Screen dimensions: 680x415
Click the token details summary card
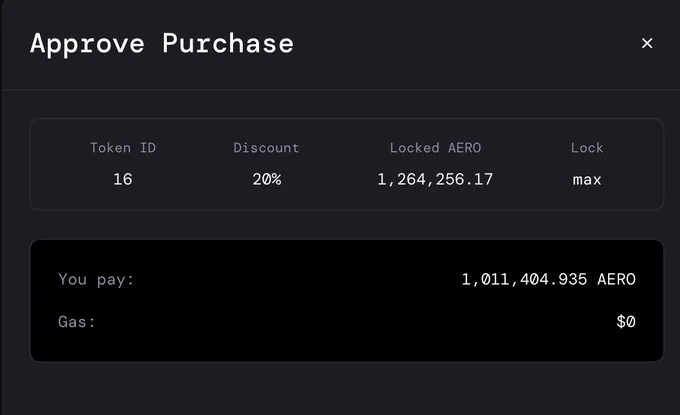[x=347, y=164]
